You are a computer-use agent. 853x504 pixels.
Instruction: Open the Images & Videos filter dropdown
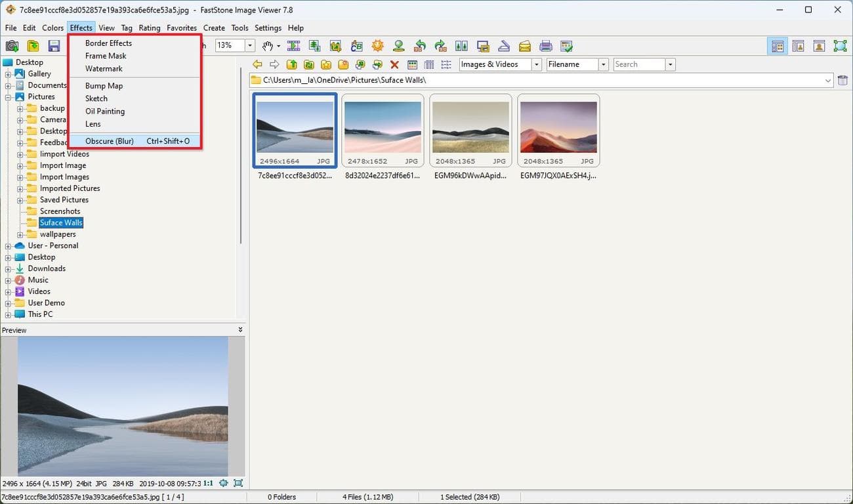click(535, 64)
